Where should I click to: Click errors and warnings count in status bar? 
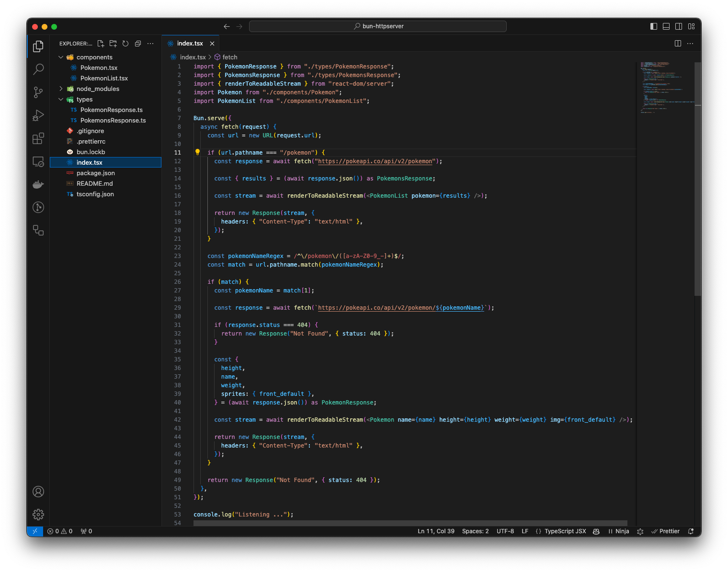[60, 531]
